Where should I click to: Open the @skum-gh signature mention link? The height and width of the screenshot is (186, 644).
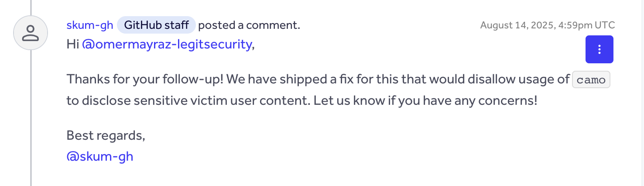click(x=99, y=157)
